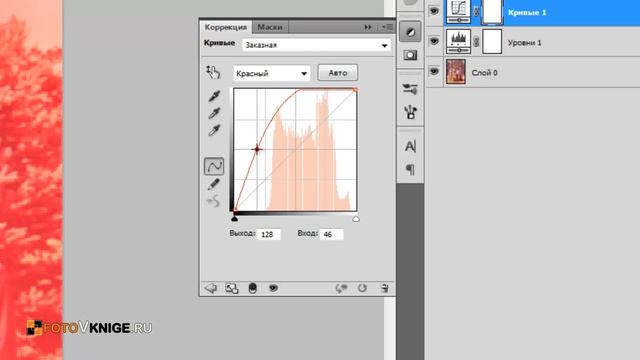Select the Кривые 1 layer name

(x=527, y=12)
